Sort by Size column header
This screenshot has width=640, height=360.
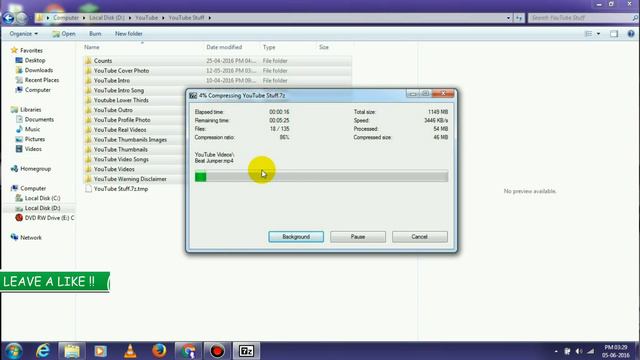(324, 47)
